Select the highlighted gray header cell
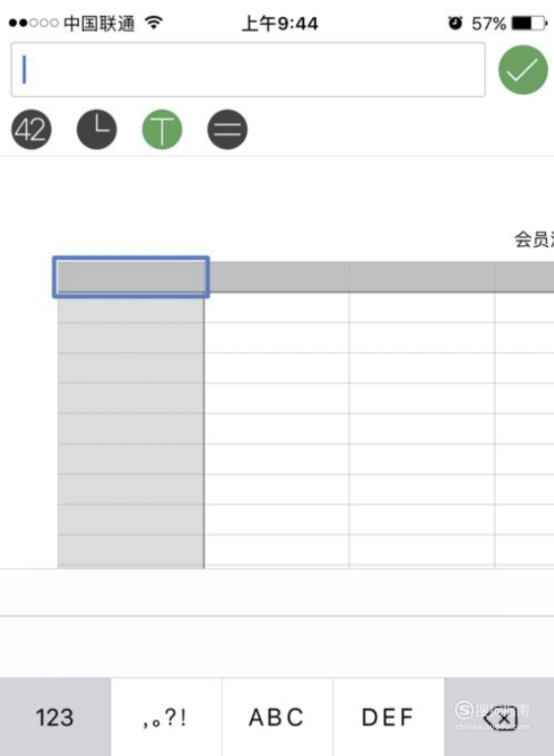This screenshot has height=756, width=554. (130, 277)
